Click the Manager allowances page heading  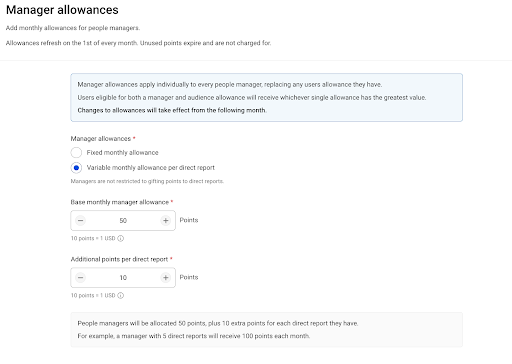tap(62, 10)
